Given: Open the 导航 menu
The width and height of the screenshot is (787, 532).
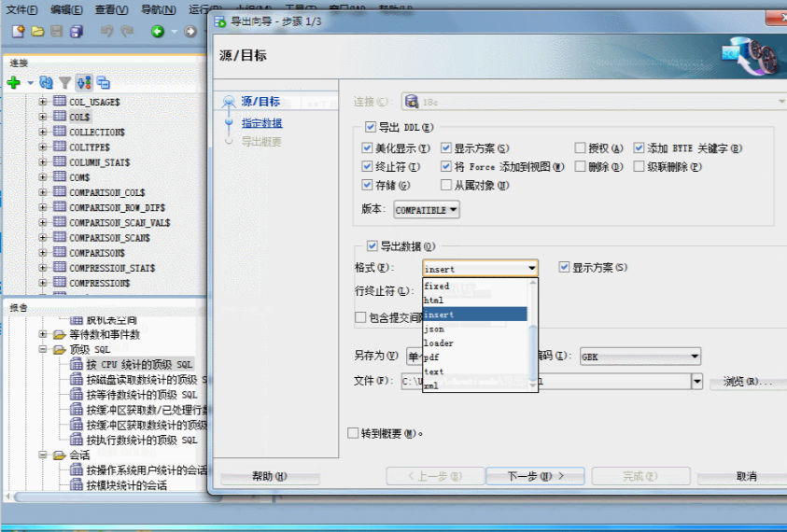Looking at the screenshot, I should click(x=158, y=9).
